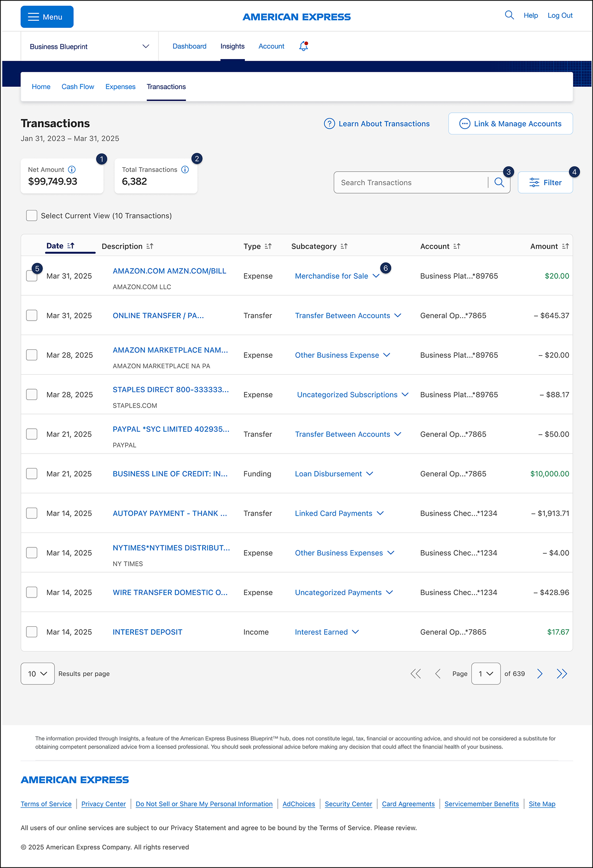Switch to the Dashboard tab
The width and height of the screenshot is (593, 868).
tap(189, 46)
